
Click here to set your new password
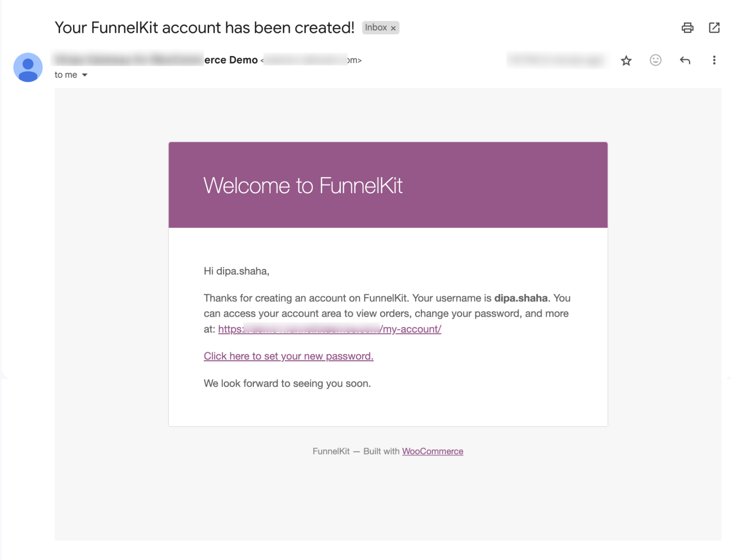pos(289,356)
